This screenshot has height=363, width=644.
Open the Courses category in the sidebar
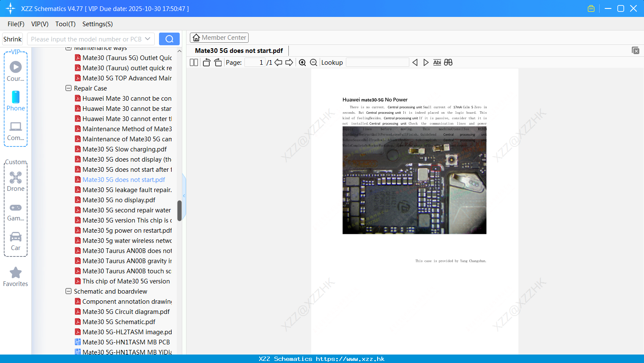point(16,71)
